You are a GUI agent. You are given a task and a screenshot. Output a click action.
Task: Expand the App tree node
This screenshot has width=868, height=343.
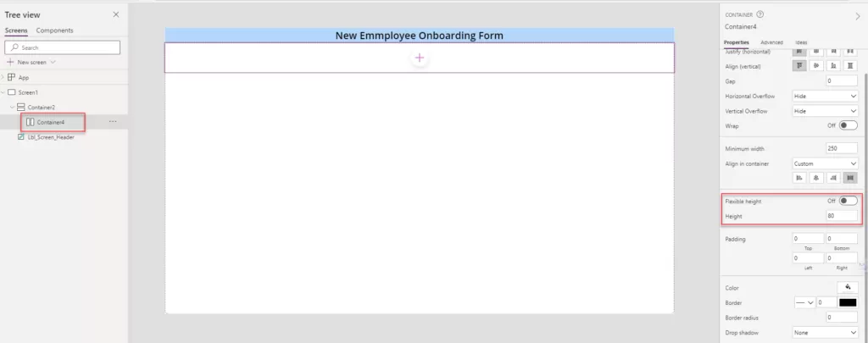[3, 77]
